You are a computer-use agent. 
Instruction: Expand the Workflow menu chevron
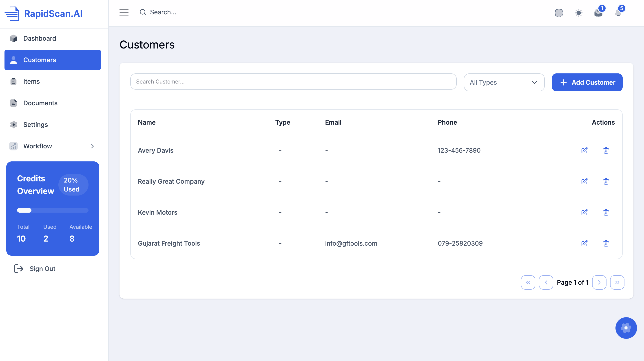[92, 146]
